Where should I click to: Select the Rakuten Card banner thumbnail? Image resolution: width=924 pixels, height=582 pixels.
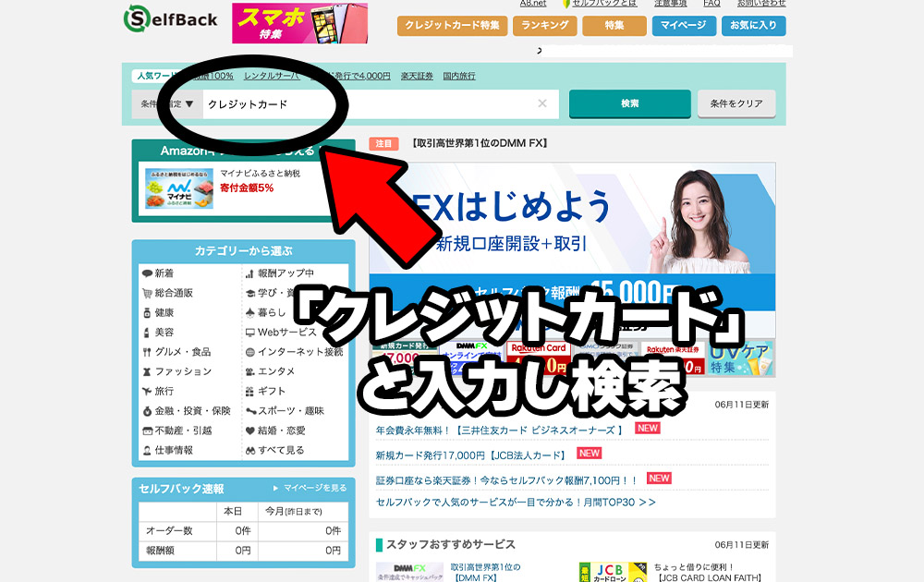538,358
